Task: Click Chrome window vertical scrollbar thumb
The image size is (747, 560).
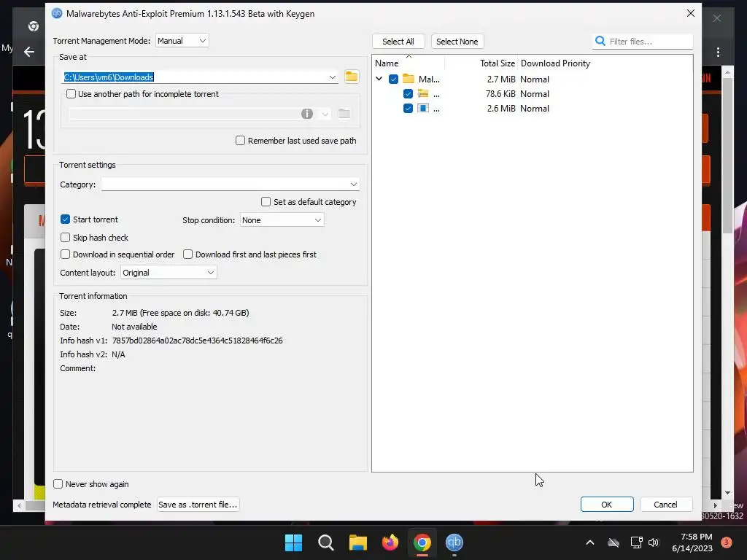Action: tap(727, 155)
